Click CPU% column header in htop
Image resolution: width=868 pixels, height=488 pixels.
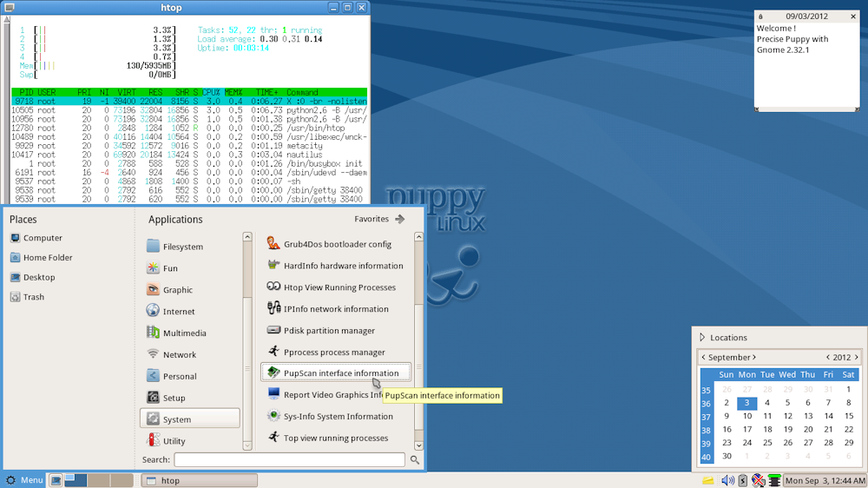pyautogui.click(x=212, y=93)
